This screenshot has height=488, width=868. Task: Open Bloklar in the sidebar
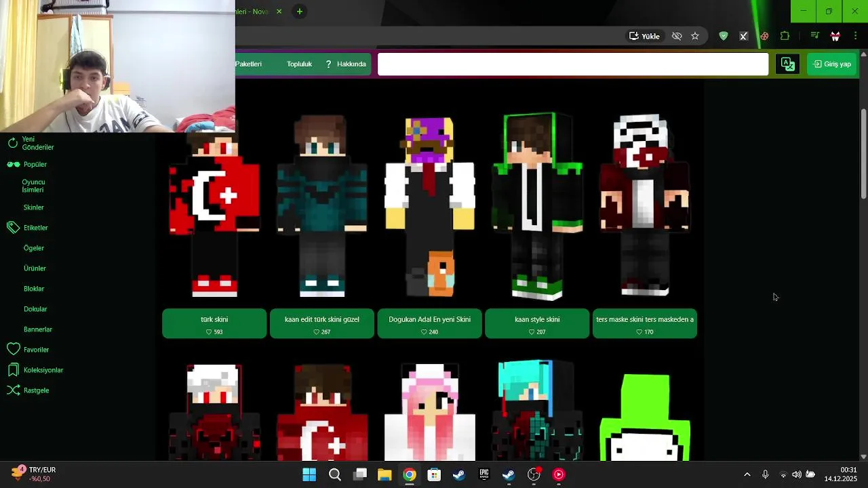[x=33, y=289]
